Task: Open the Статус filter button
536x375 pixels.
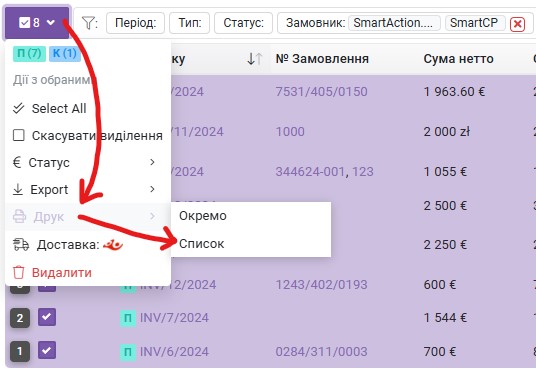Action: pyautogui.click(x=243, y=23)
